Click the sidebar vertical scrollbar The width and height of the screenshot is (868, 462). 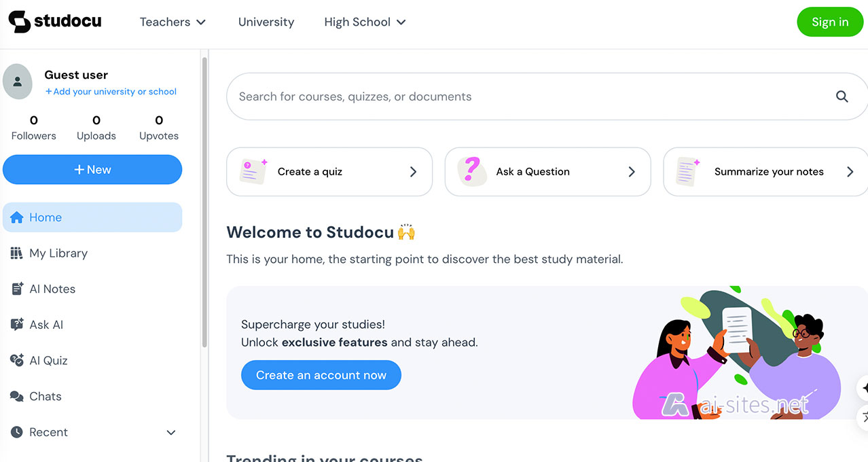[x=204, y=204]
